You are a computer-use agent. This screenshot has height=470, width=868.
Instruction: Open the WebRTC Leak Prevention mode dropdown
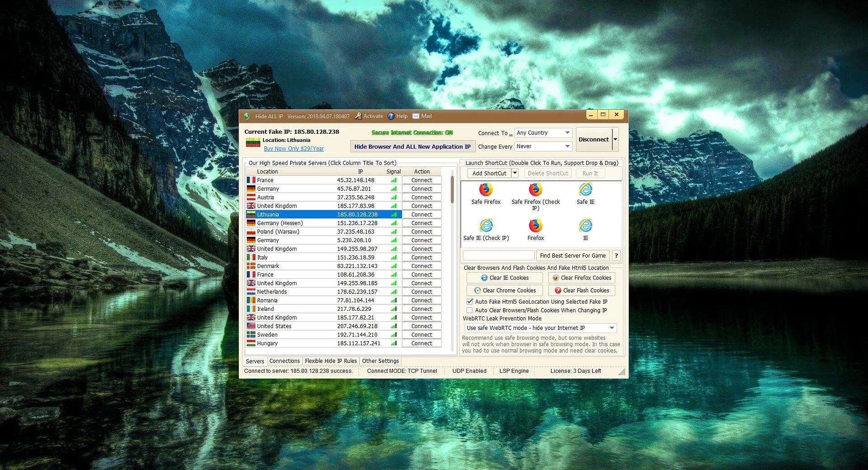(x=540, y=328)
